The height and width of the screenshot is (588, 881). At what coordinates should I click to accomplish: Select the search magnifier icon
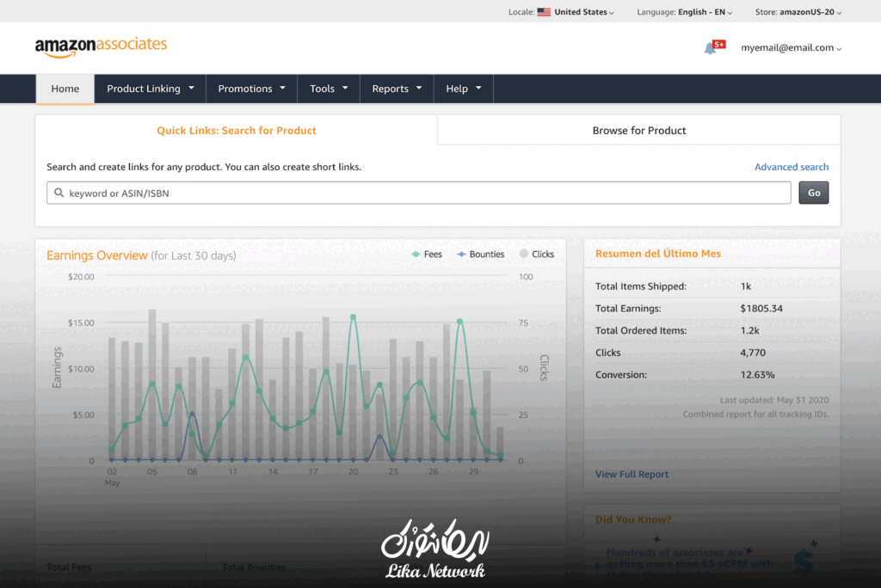click(x=58, y=193)
